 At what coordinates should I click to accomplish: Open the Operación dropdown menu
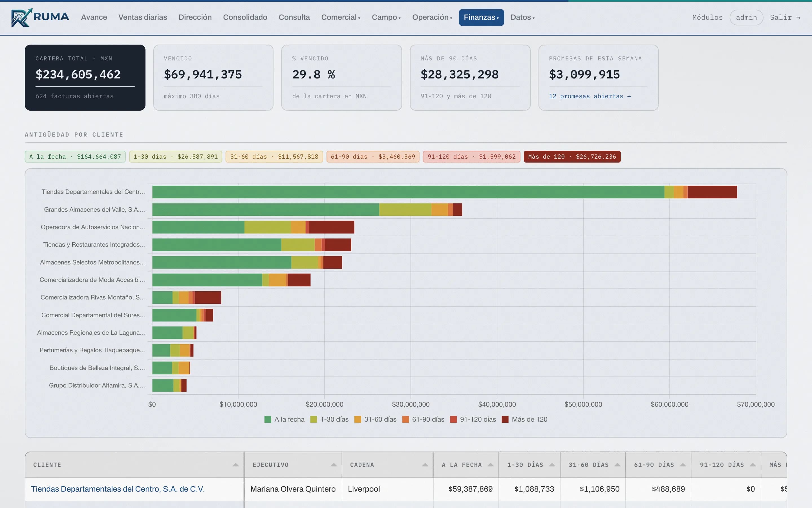point(432,17)
